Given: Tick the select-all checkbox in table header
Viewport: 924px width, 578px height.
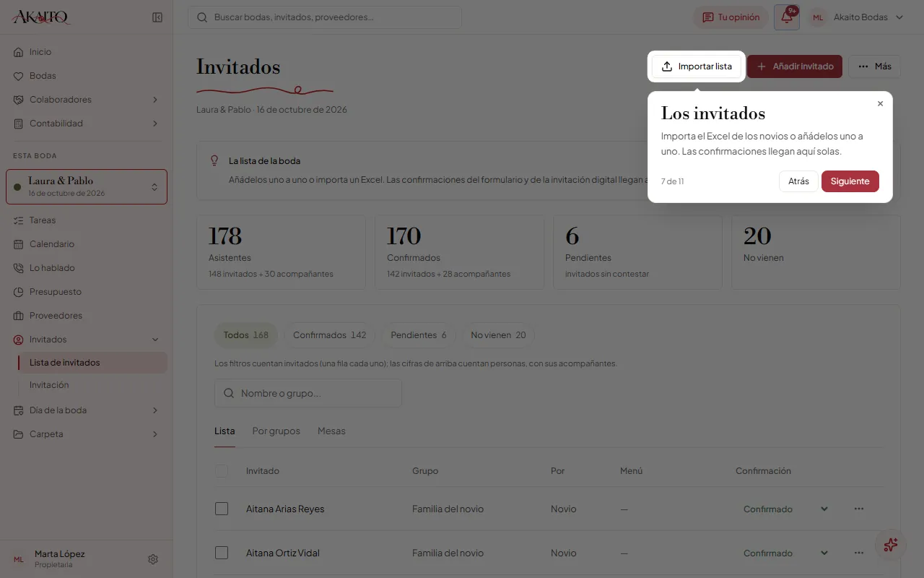Looking at the screenshot, I should [222, 471].
